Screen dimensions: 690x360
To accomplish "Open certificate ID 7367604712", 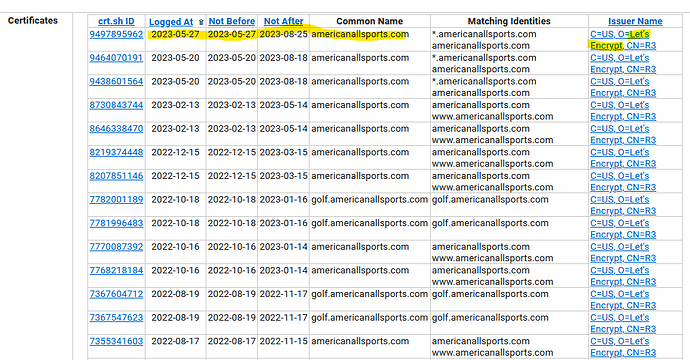I will pyautogui.click(x=116, y=294).
